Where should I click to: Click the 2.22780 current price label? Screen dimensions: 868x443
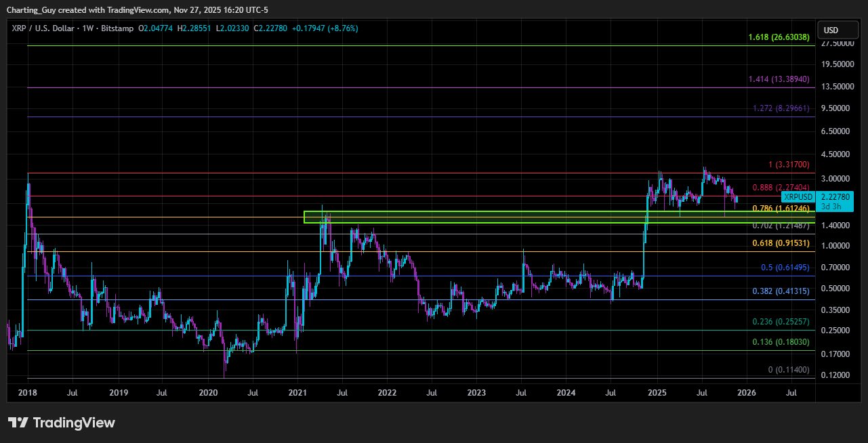click(834, 196)
